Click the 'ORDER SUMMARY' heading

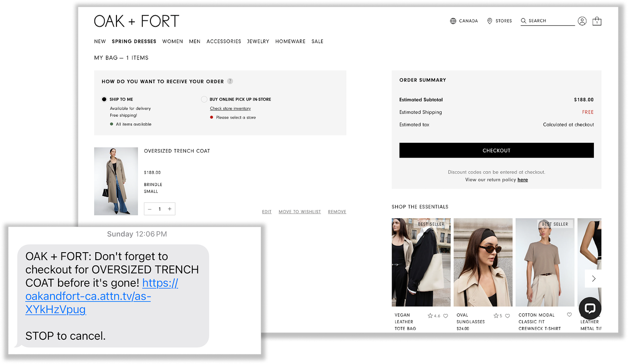[423, 80]
